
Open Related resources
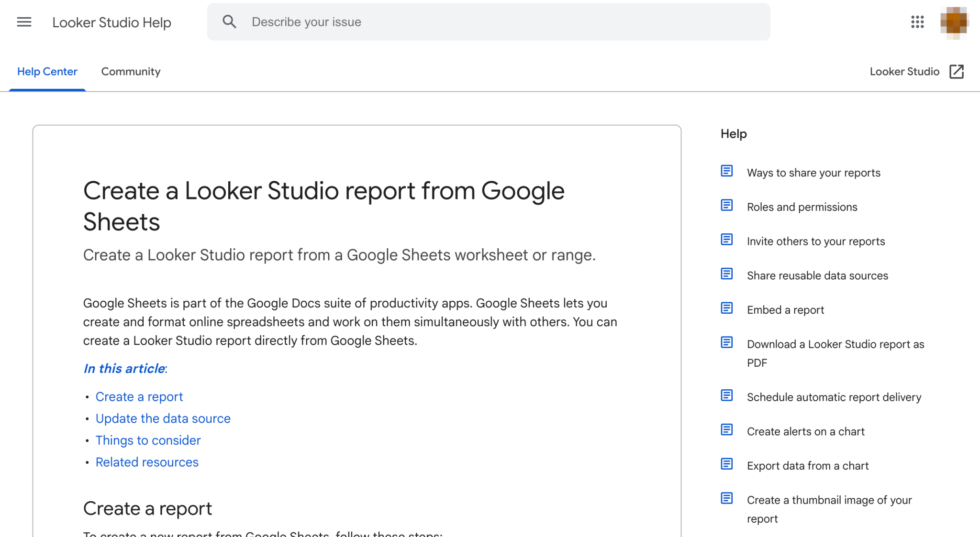pyautogui.click(x=146, y=462)
